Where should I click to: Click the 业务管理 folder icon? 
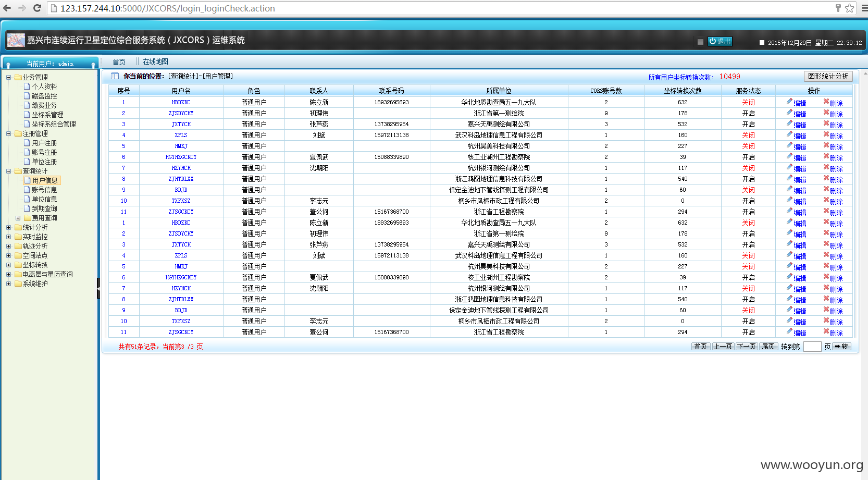18,77
